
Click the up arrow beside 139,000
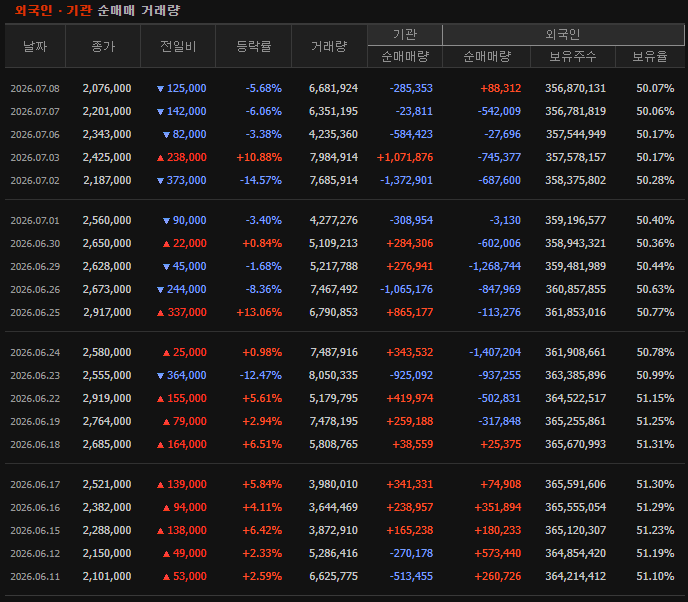pos(161,484)
